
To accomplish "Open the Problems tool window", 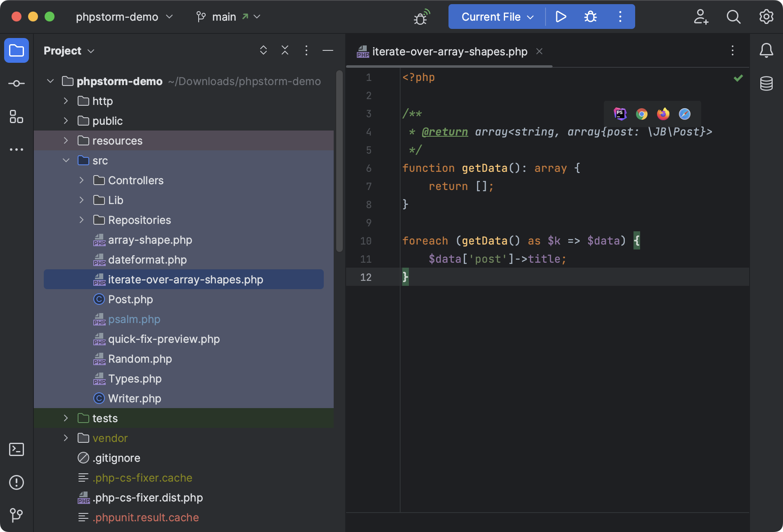I will point(16,482).
